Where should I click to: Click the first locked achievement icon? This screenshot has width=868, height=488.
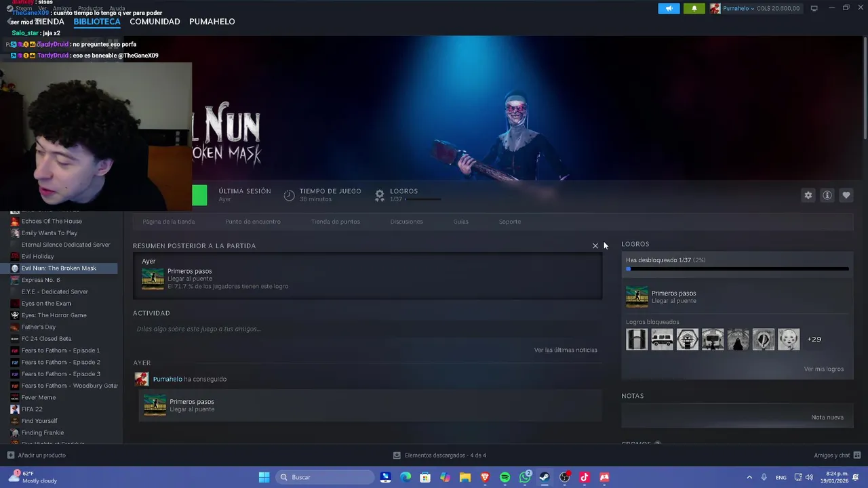click(x=637, y=339)
